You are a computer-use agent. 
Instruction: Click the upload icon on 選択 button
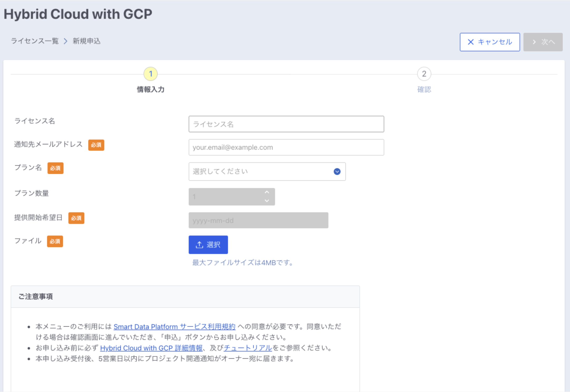tap(199, 245)
